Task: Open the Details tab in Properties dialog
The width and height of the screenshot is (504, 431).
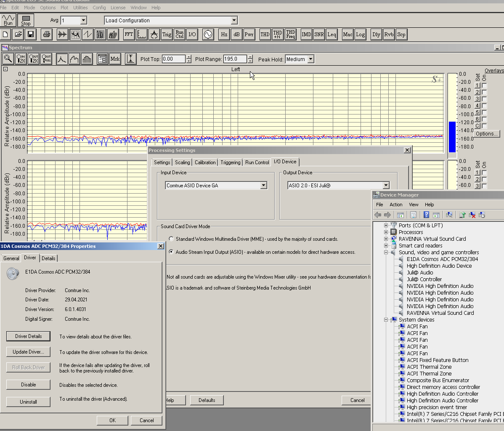Action: 48,258
